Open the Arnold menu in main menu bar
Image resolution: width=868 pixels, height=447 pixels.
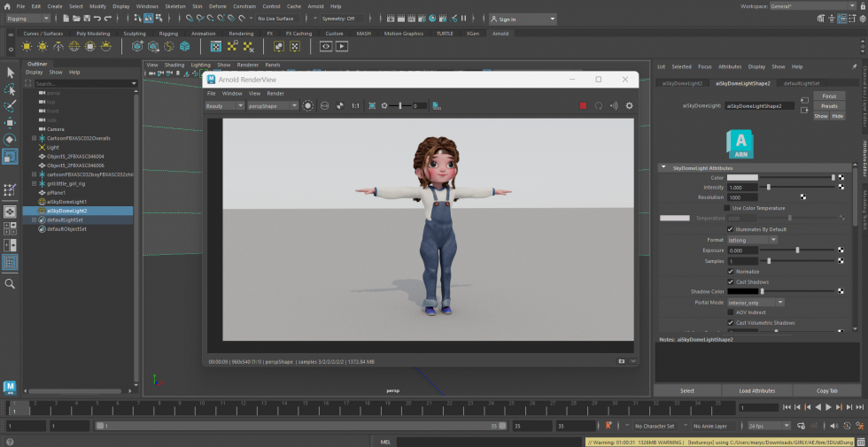(315, 6)
